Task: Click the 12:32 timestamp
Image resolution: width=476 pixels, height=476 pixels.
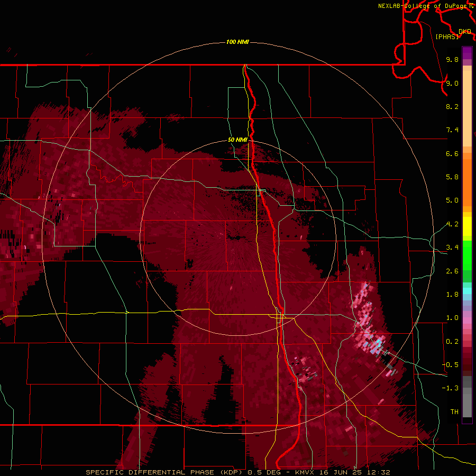Action: coord(378,472)
